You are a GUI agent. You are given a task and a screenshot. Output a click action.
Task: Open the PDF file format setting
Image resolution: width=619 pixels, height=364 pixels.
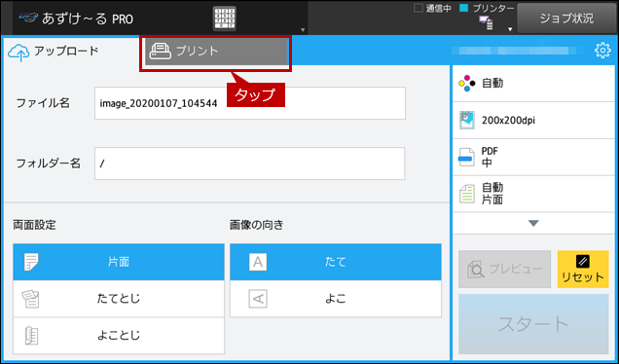pyautogui.click(x=533, y=157)
